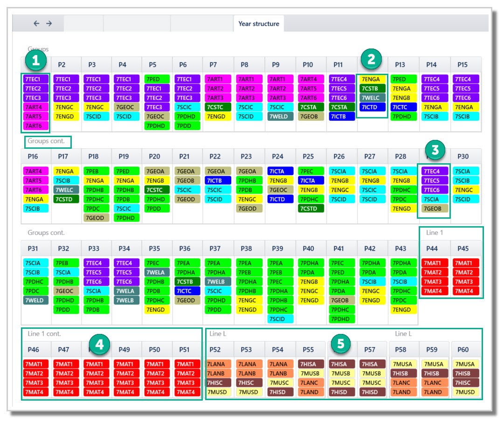504x423 pixels.
Task: Click the back arrow icon
Action: click(x=36, y=23)
